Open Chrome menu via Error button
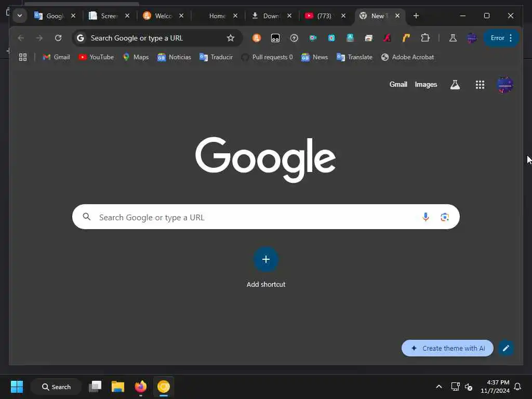 pyautogui.click(x=501, y=38)
